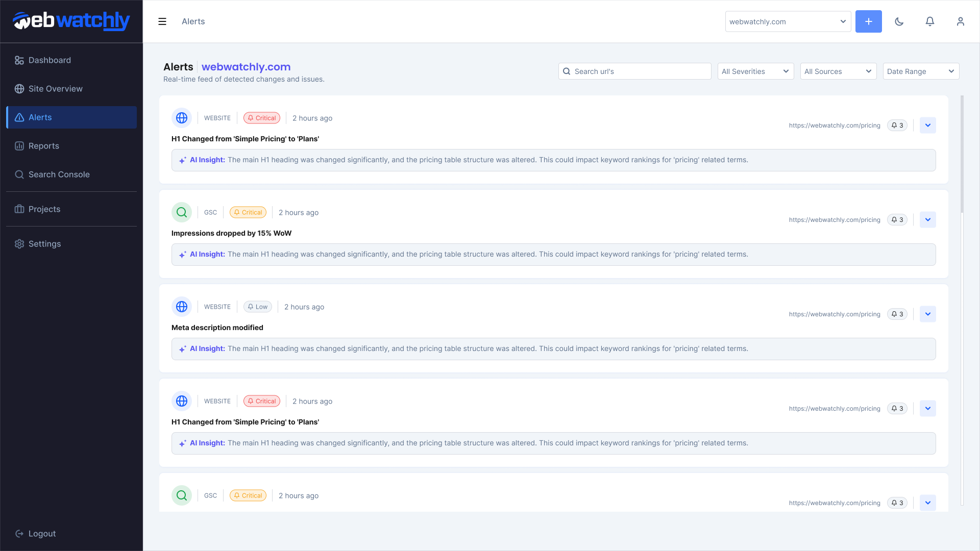
Task: Go to Site Overview in the sidebar
Action: [55, 89]
